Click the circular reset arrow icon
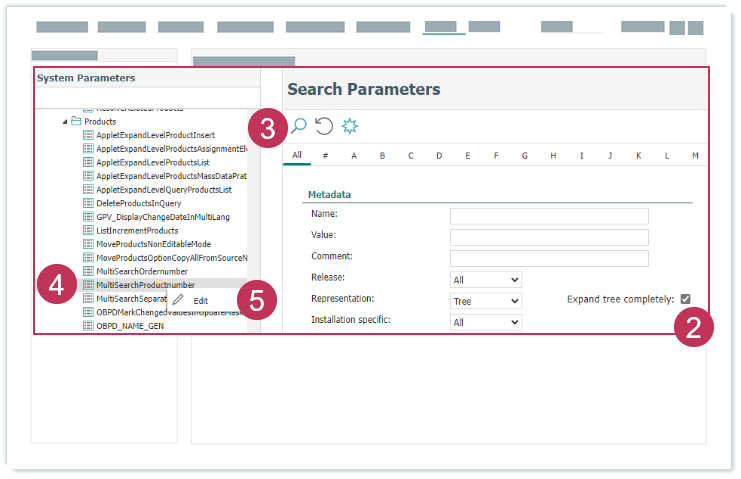This screenshot has height=479, width=741. [x=324, y=125]
